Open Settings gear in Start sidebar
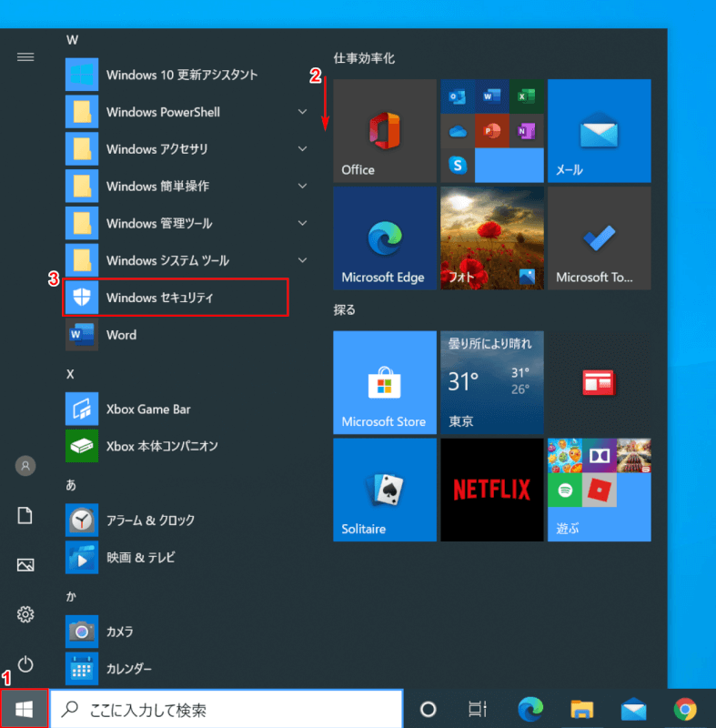 coord(25,614)
